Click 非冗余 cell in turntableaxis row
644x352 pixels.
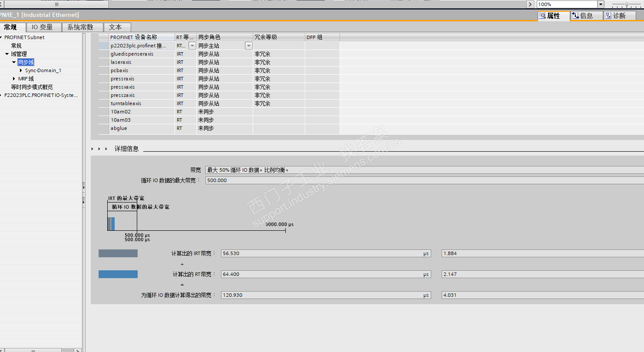pyautogui.click(x=279, y=103)
